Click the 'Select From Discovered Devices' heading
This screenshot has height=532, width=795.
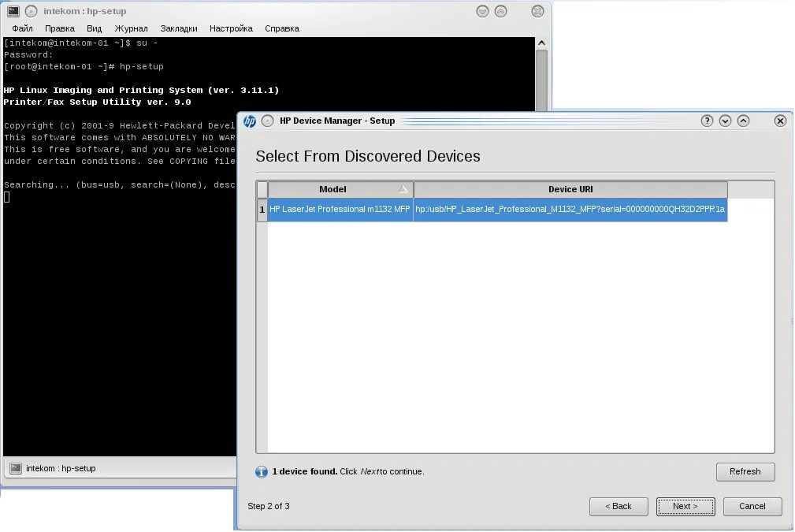[368, 156]
